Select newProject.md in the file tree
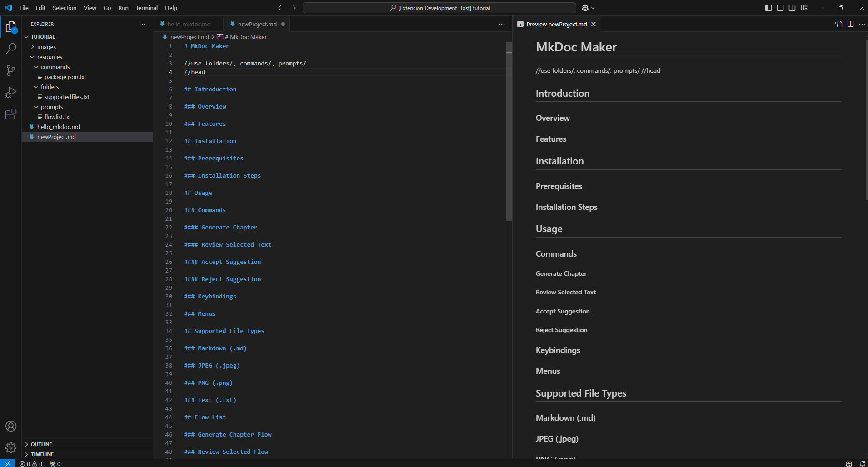 (87, 137)
